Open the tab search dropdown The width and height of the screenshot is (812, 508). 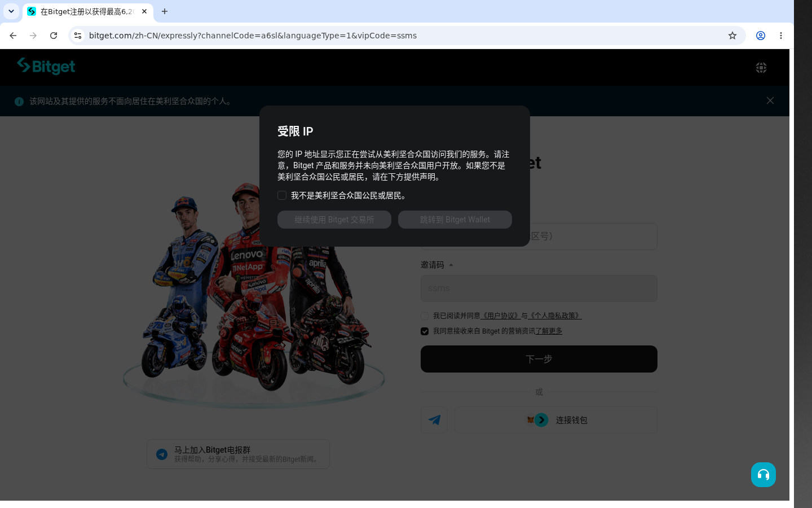coord(11,11)
